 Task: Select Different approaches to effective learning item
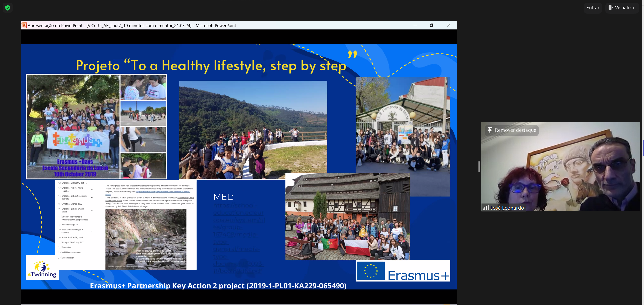(x=73, y=218)
